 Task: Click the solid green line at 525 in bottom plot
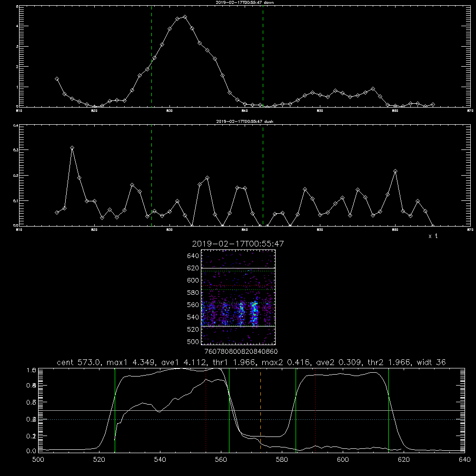click(x=115, y=410)
